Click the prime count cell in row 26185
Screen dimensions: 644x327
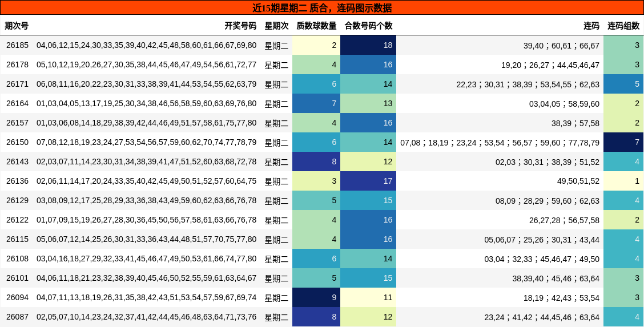tap(316, 45)
